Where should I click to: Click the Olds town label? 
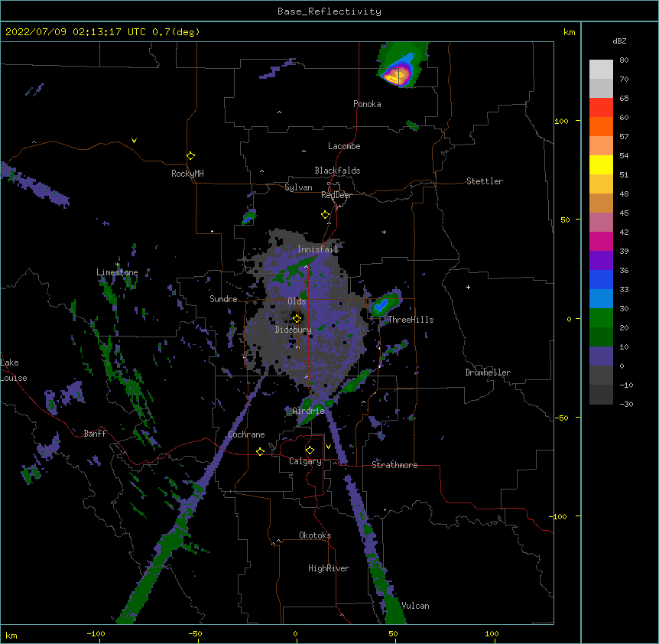click(297, 301)
